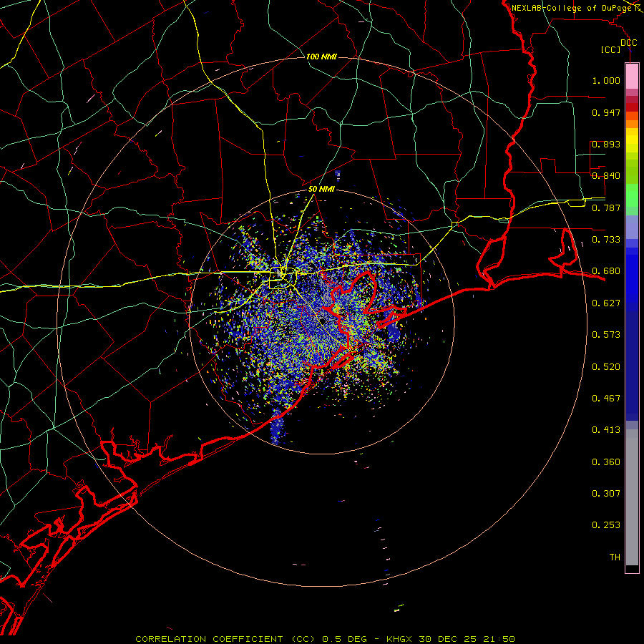Click the TH threshold label
644x644 pixels.
pos(615,557)
